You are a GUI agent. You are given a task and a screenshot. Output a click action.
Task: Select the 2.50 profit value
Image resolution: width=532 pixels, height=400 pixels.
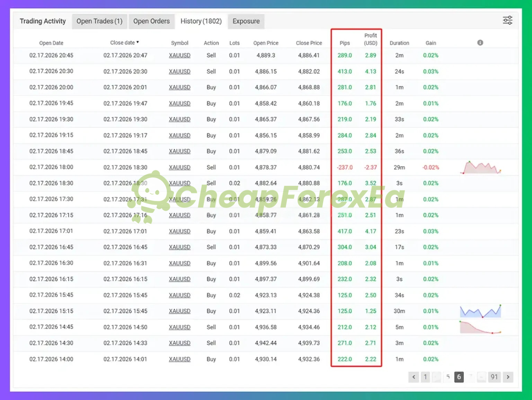pos(370,295)
